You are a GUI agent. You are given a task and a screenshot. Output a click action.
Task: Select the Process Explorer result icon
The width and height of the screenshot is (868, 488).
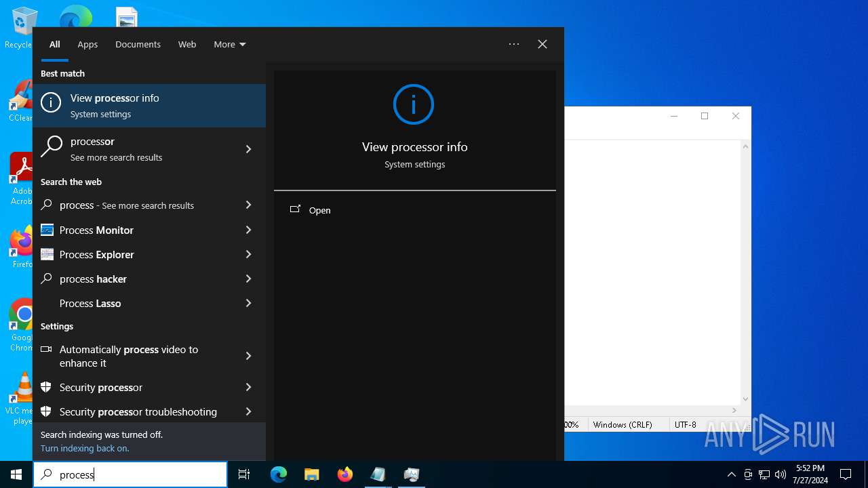pos(47,255)
